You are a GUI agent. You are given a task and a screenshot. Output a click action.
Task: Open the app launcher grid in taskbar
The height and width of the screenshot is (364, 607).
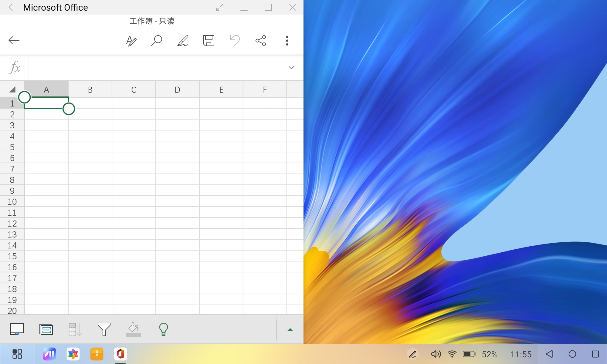pyautogui.click(x=17, y=354)
